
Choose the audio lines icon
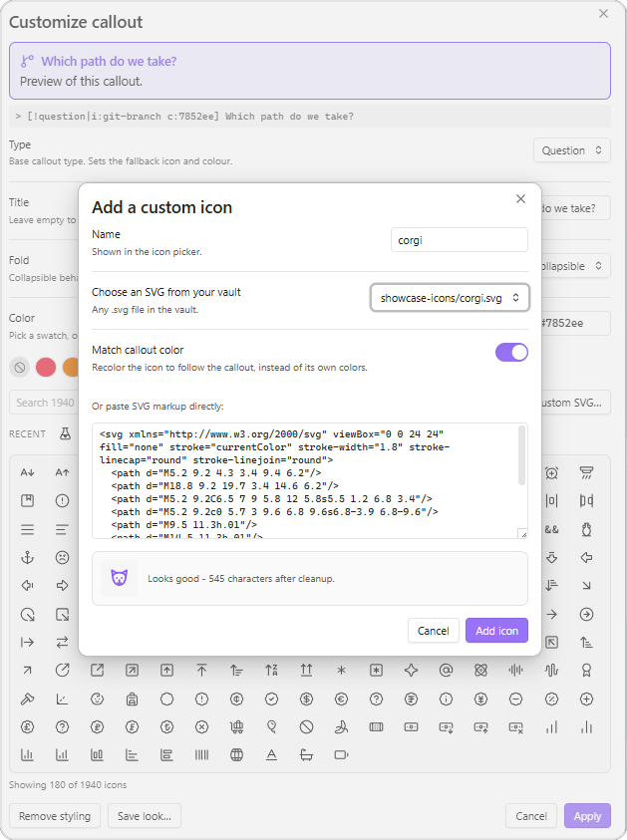515,671
